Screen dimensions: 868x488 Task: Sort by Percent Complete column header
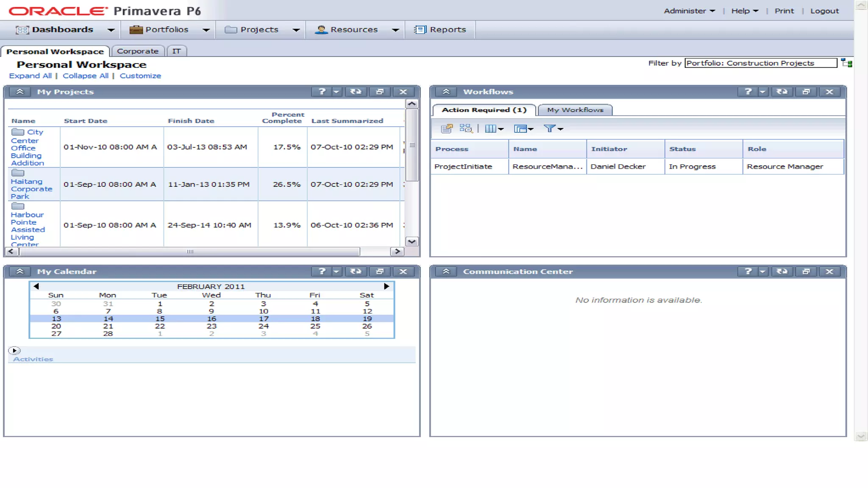coord(283,117)
